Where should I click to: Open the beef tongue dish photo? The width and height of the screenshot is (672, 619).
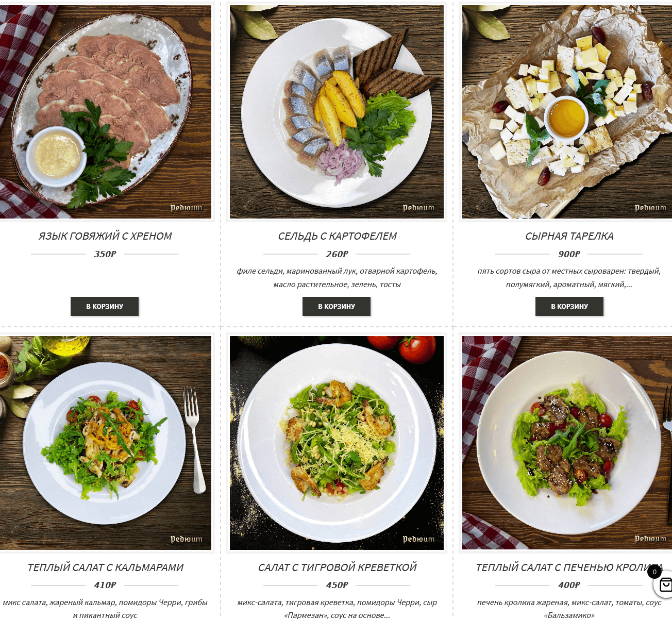106,112
